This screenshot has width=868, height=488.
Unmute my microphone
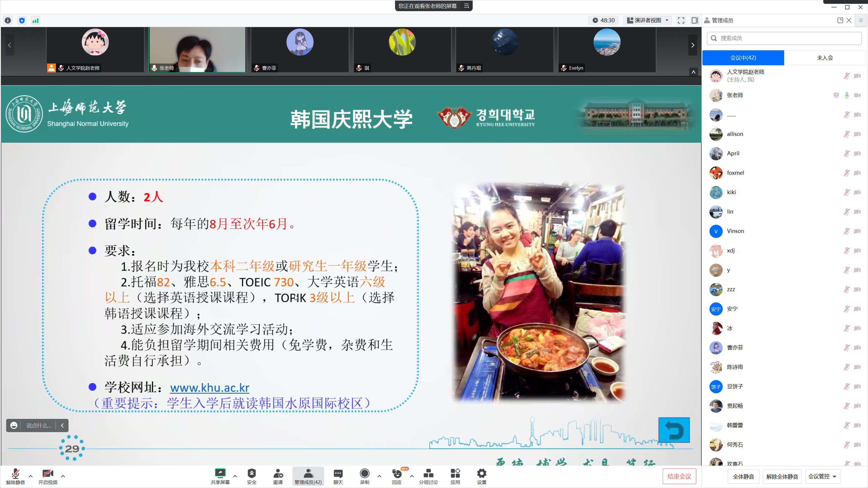tap(15, 476)
